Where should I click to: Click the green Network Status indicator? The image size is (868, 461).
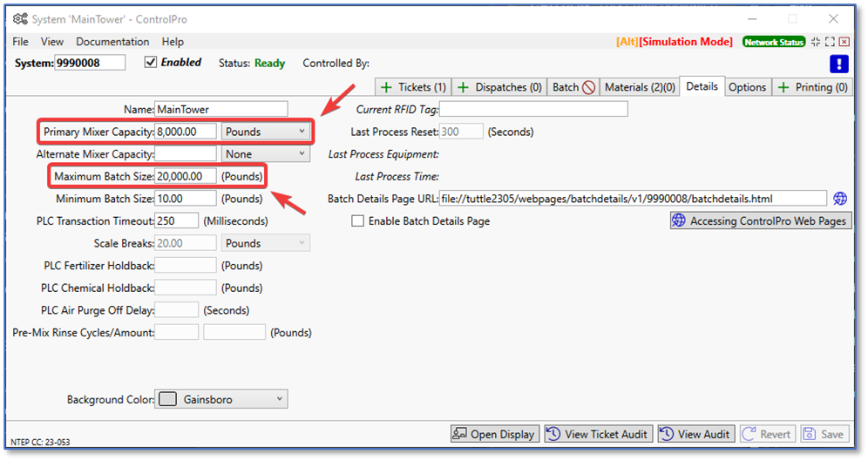coord(773,42)
